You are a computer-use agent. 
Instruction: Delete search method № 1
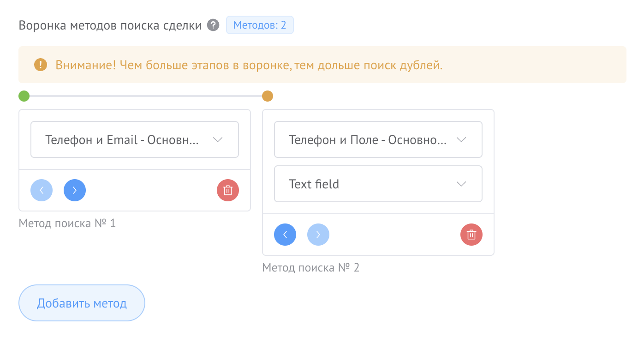click(x=228, y=190)
